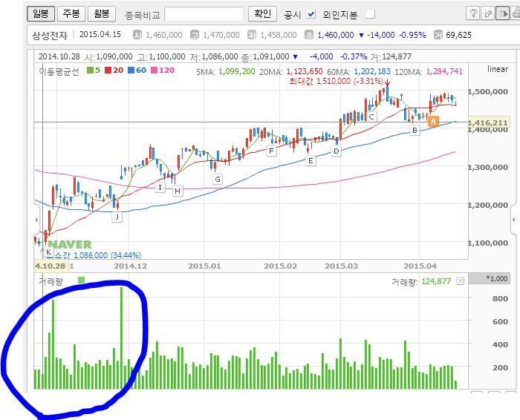Click the 최대값 1,510,000 maximum label
Screen dimensions: 520x420
[336, 81]
